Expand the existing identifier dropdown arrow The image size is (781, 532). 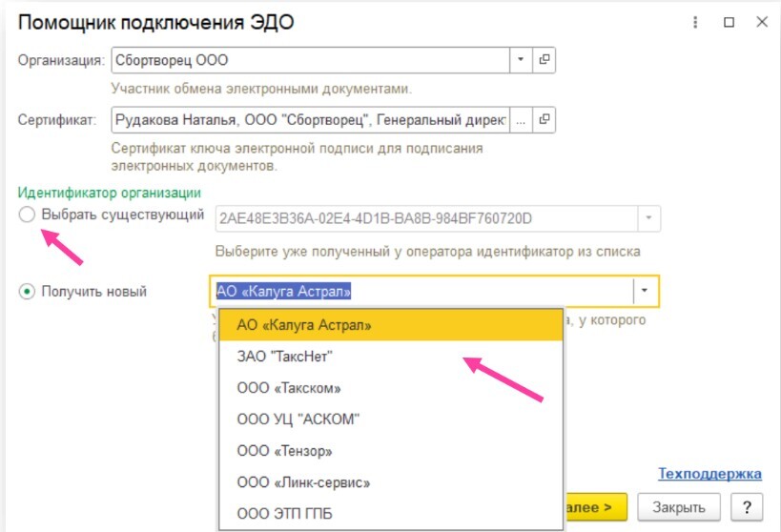(x=648, y=218)
